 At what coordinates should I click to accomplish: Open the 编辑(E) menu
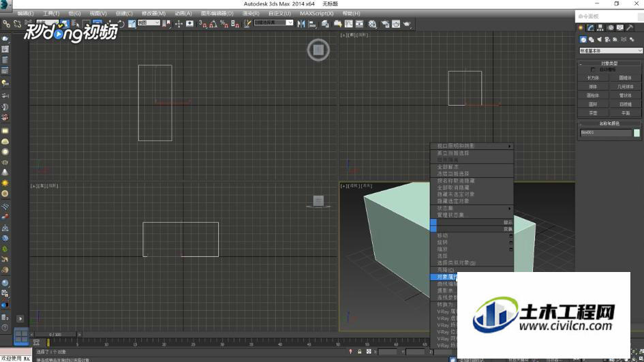(x=25, y=14)
